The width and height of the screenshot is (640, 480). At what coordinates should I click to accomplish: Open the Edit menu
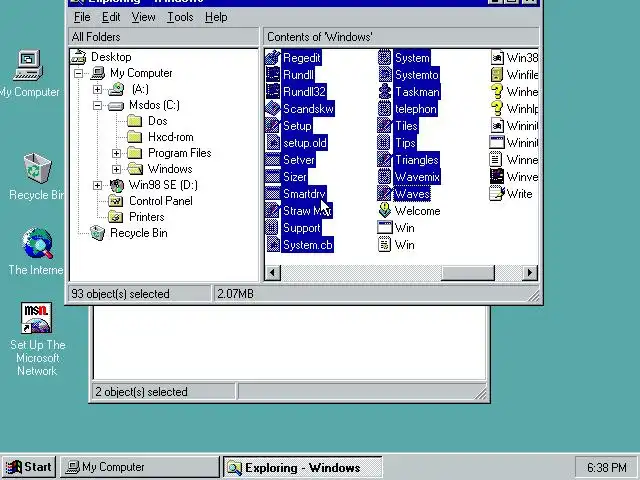111,17
